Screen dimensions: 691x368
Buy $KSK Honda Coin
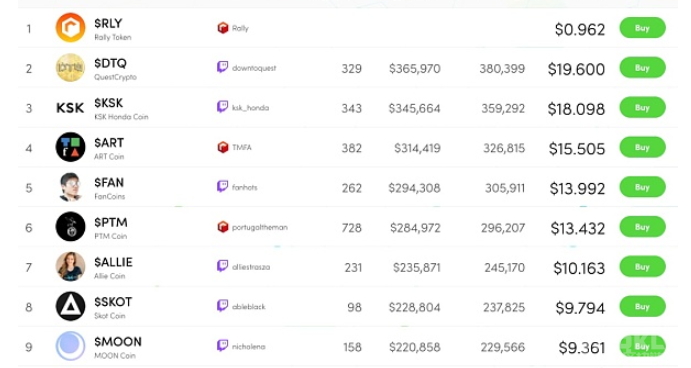click(642, 108)
